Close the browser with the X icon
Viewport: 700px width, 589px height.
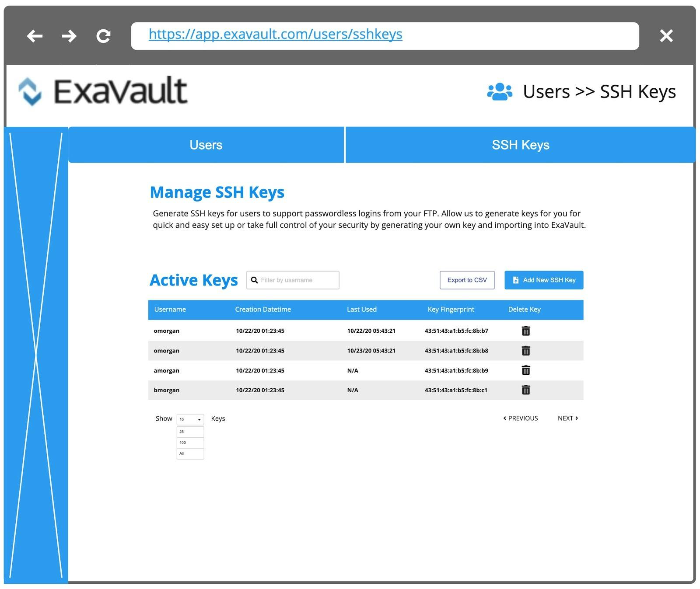[666, 36]
